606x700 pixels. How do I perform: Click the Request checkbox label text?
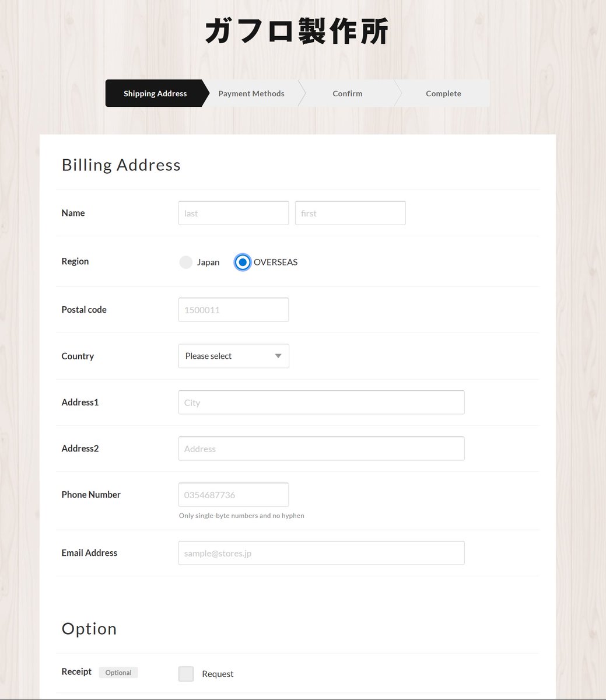pyautogui.click(x=218, y=674)
